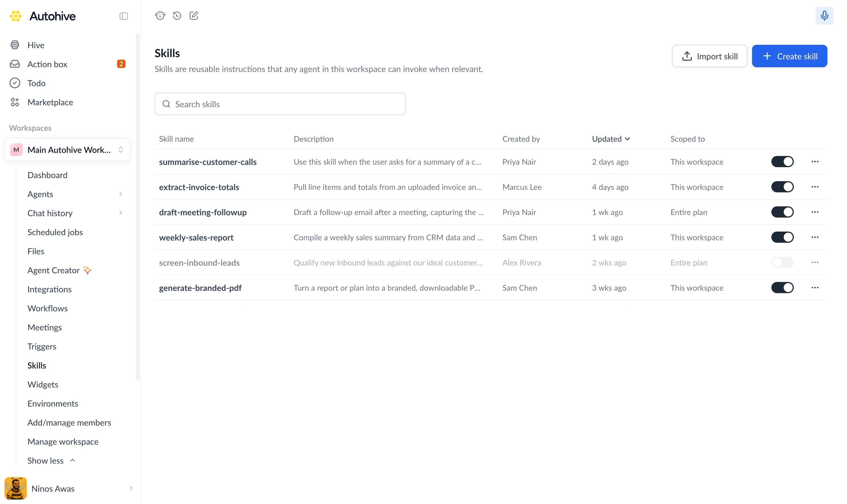Image resolution: width=847 pixels, height=504 pixels.
Task: Disable the extract-invoice-totals skill toggle
Action: click(782, 187)
